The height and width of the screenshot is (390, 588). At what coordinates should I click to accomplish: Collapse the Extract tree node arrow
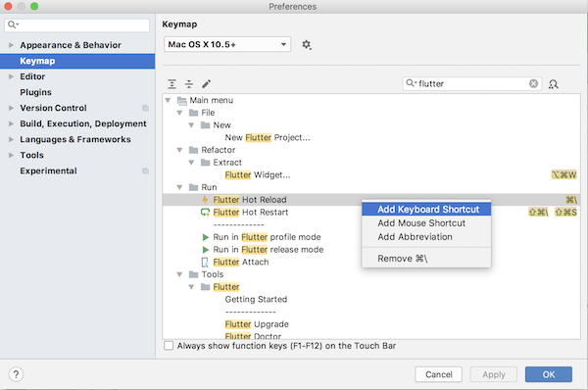click(x=191, y=163)
